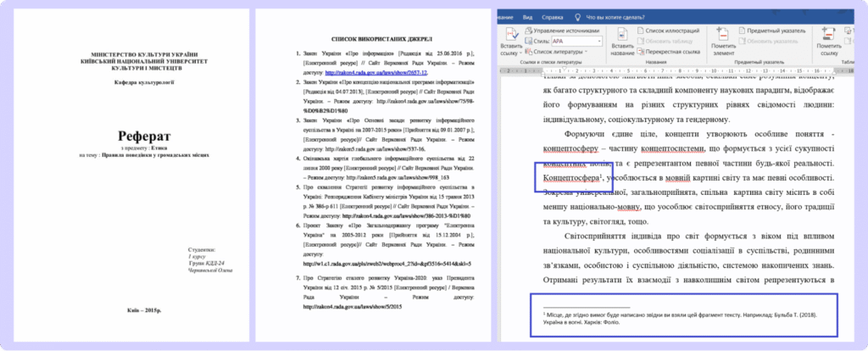
Task: Open the Вставить ссылку dropdown
Action: (x=509, y=42)
